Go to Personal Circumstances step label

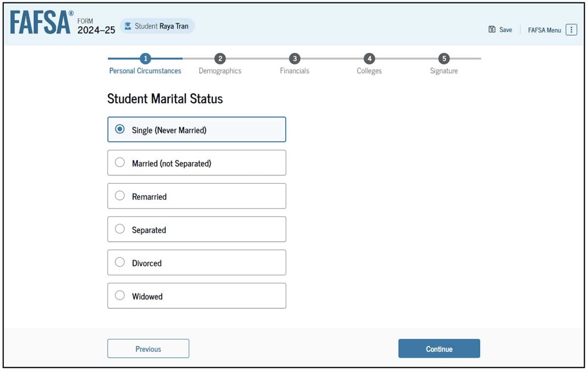coord(145,71)
